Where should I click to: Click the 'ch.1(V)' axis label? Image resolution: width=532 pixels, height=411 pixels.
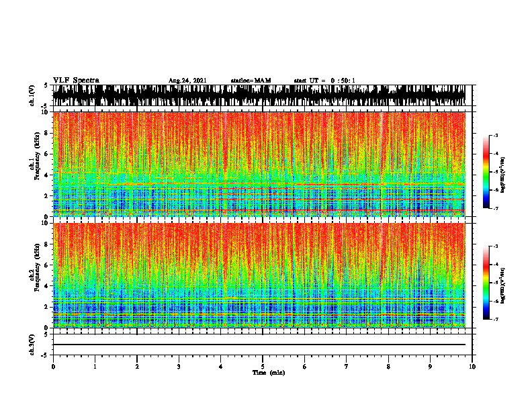pyautogui.click(x=32, y=95)
